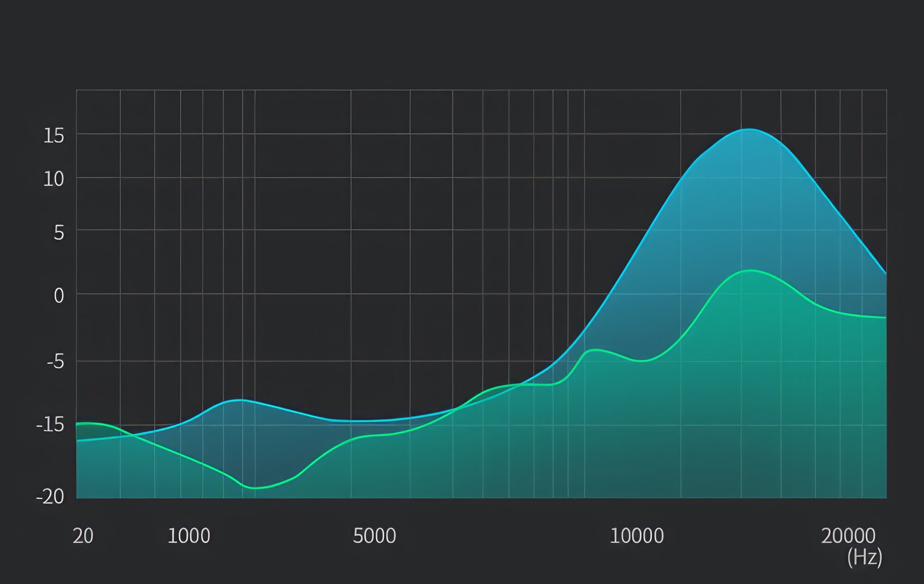The image size is (924, 584).
Task: Click the highest peak of the green curve
Action: coord(750,271)
